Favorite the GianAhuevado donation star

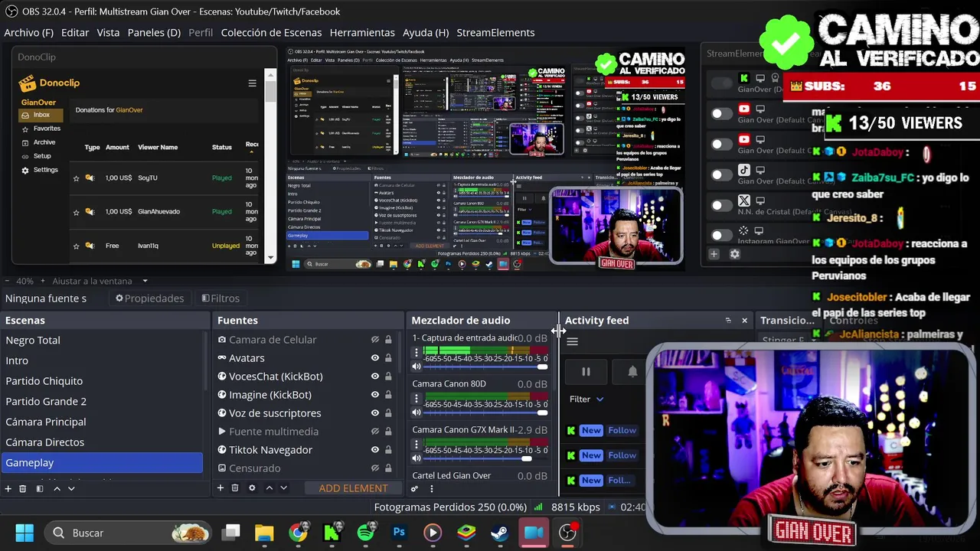click(x=76, y=212)
